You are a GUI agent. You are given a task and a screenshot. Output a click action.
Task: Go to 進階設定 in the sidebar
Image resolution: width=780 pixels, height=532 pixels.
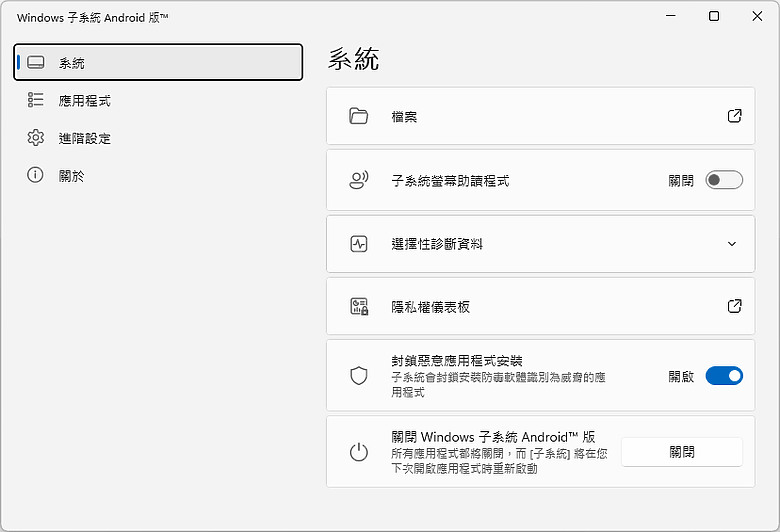[x=158, y=138]
